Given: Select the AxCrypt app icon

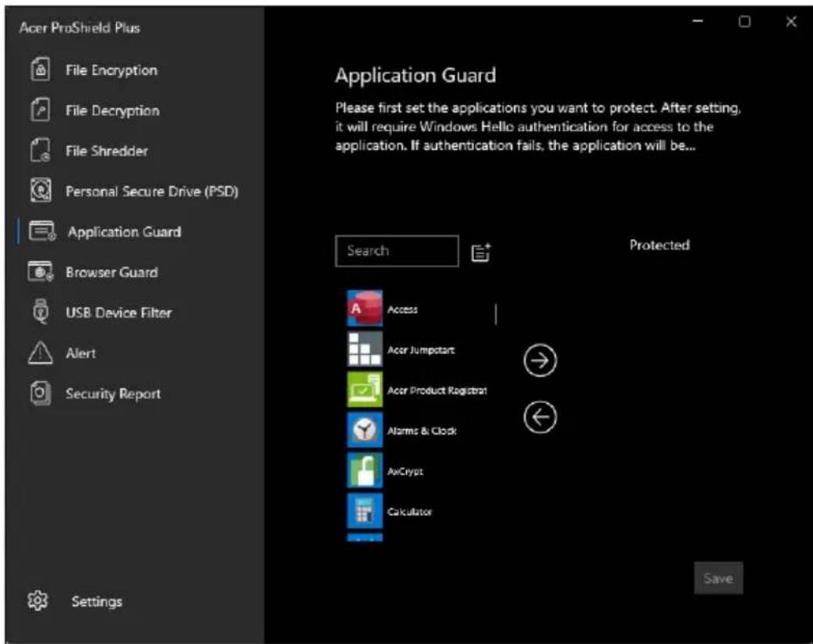Looking at the screenshot, I should point(365,470).
